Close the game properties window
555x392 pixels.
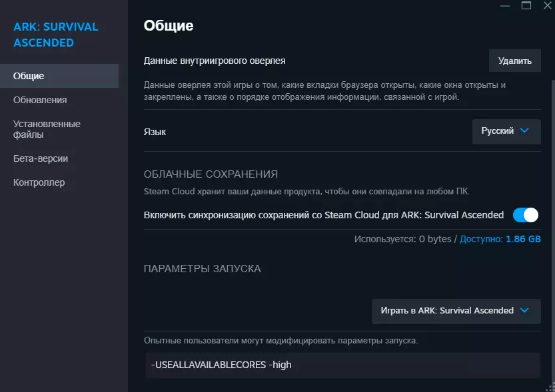547,5
